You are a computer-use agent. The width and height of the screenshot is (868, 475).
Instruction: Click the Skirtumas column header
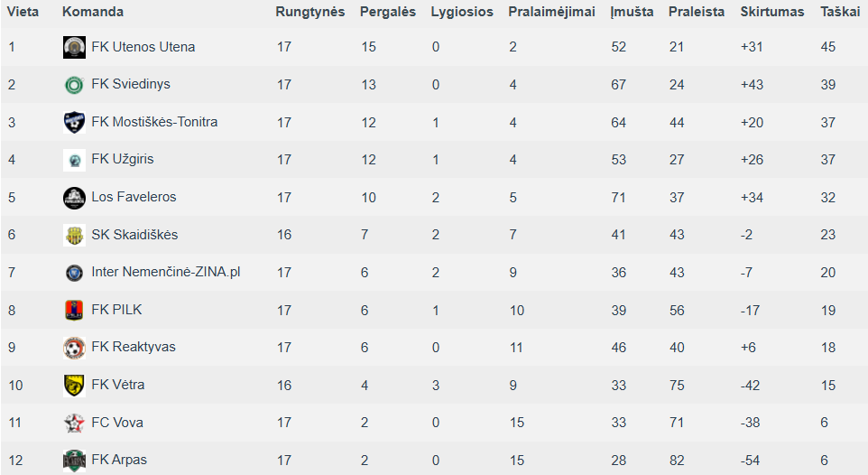[x=772, y=12]
